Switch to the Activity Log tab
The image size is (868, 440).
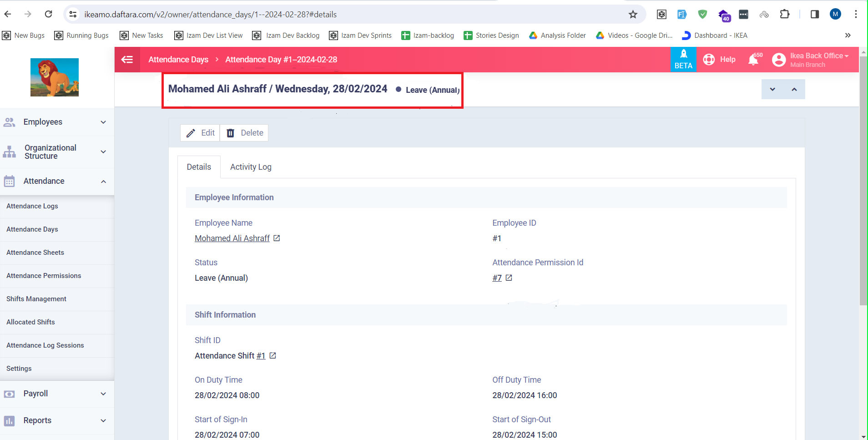tap(251, 167)
